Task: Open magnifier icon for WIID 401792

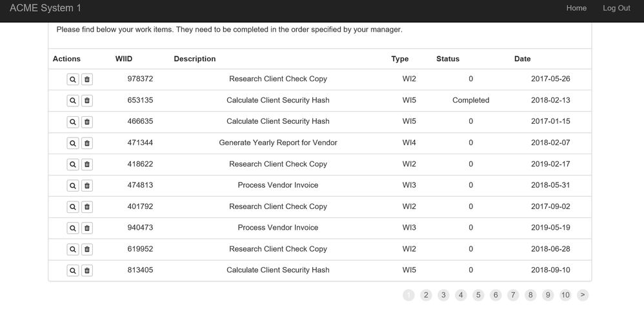Action: (73, 207)
